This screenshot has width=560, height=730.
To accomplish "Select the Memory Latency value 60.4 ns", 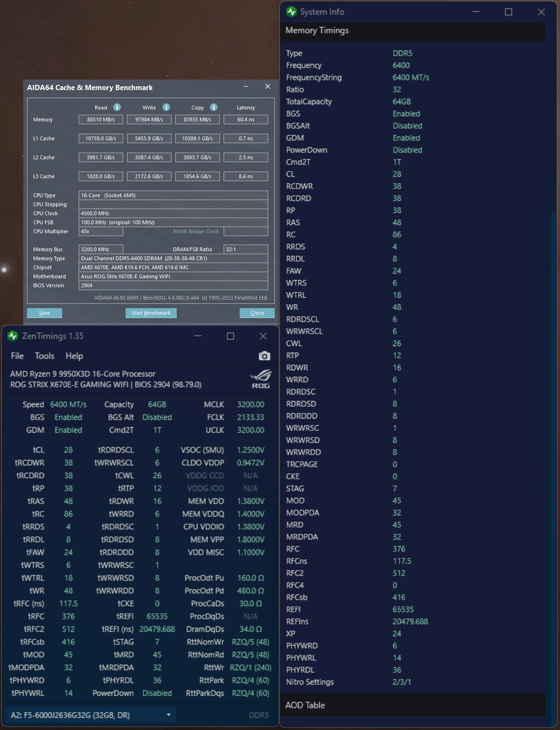I will pyautogui.click(x=246, y=119).
